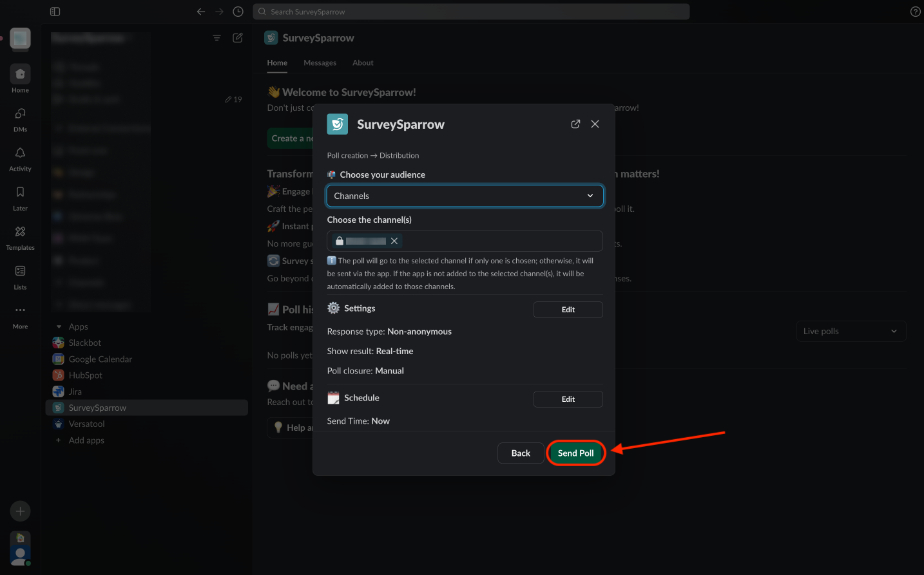The height and width of the screenshot is (575, 924).
Task: Open the DMs sidebar icon
Action: coord(20,118)
